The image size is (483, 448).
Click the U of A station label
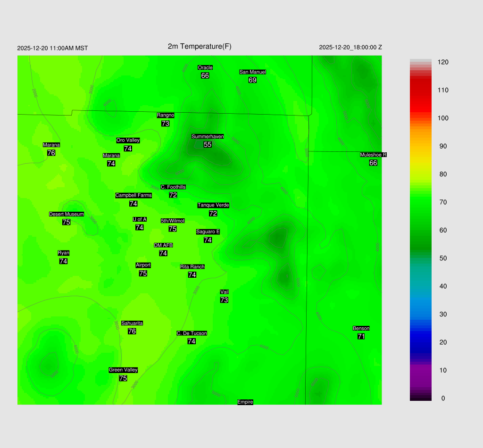click(140, 220)
